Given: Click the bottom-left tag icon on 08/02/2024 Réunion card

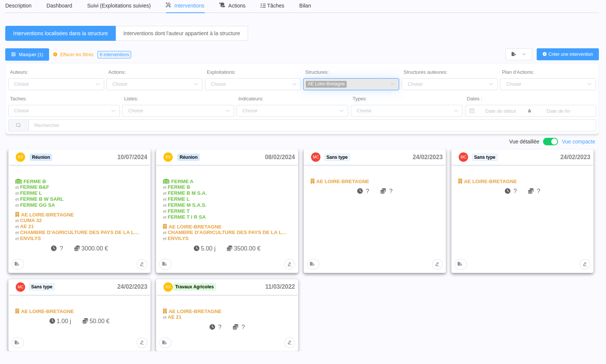Looking at the screenshot, I should coord(165,264).
